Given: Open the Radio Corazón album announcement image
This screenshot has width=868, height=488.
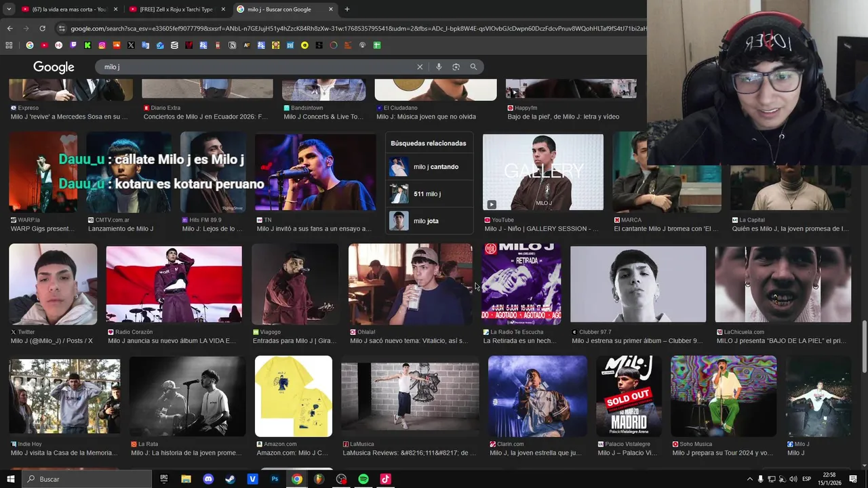Looking at the screenshot, I should point(174,284).
